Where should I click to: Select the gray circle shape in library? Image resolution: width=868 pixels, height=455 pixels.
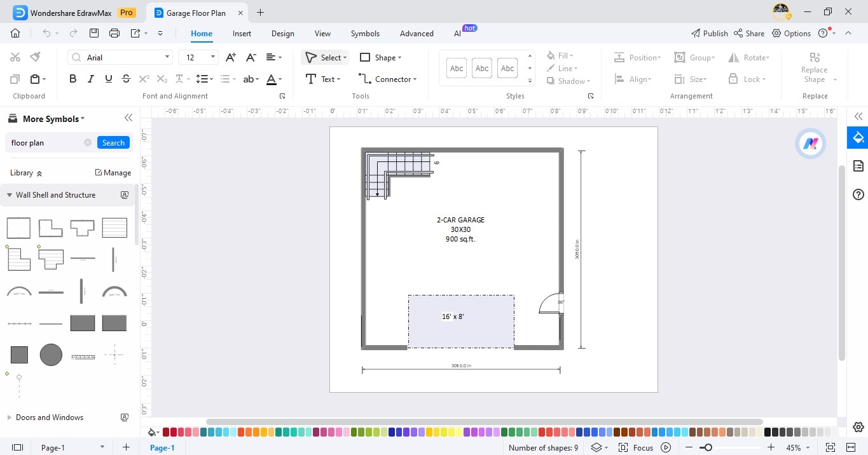[51, 355]
